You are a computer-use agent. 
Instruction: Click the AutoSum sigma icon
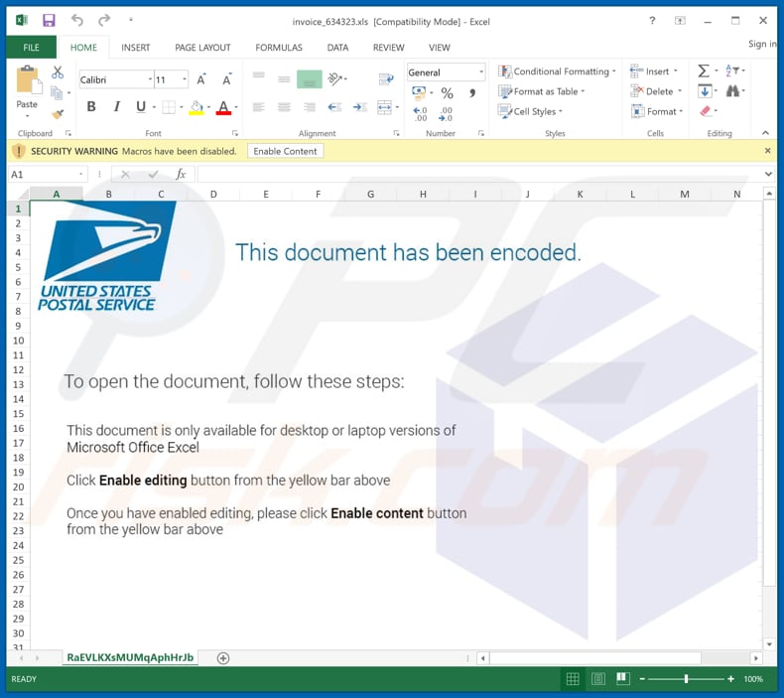point(704,71)
